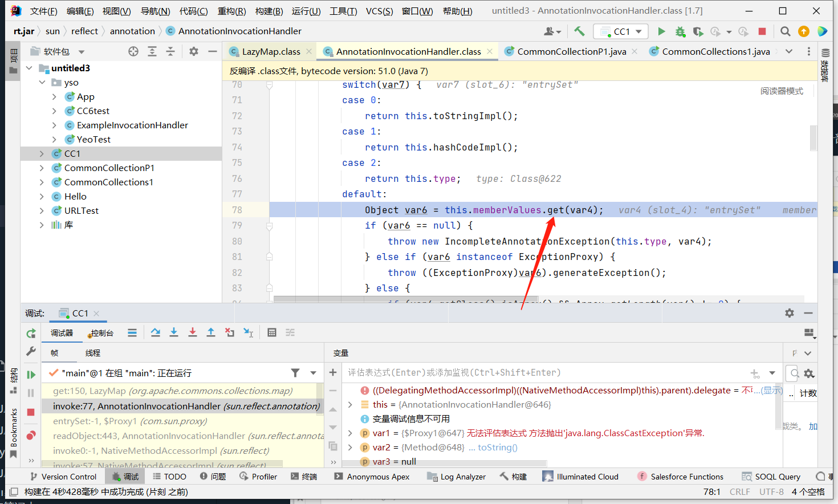Image resolution: width=838 pixels, height=504 pixels.
Task: Select opened file locate icon in project panel
Action: (x=133, y=51)
